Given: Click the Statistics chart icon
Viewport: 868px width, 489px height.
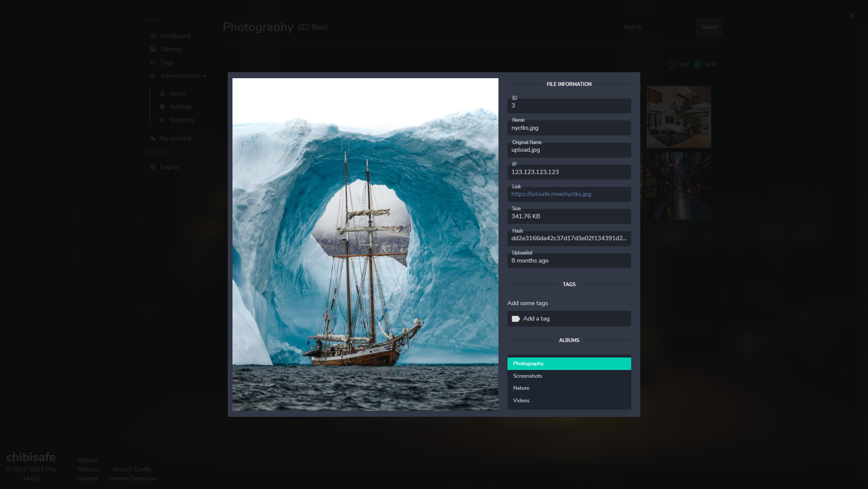Looking at the screenshot, I should 162,120.
